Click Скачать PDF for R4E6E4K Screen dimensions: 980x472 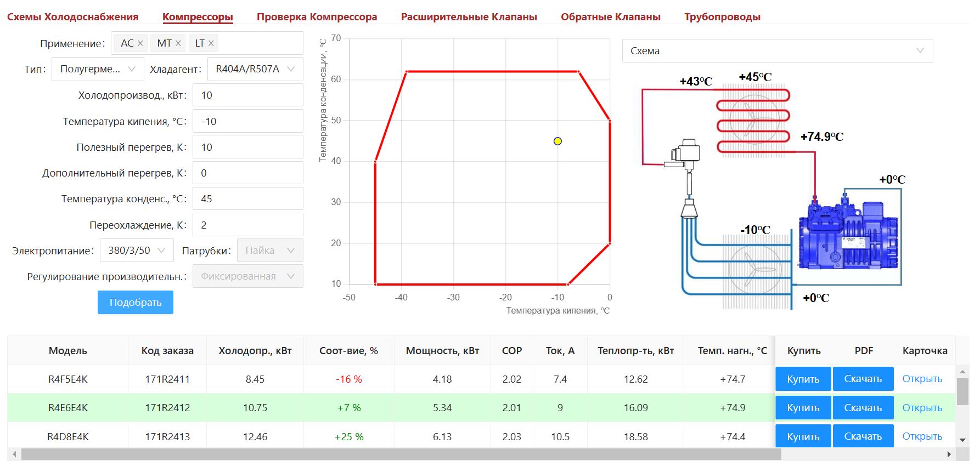pos(863,408)
